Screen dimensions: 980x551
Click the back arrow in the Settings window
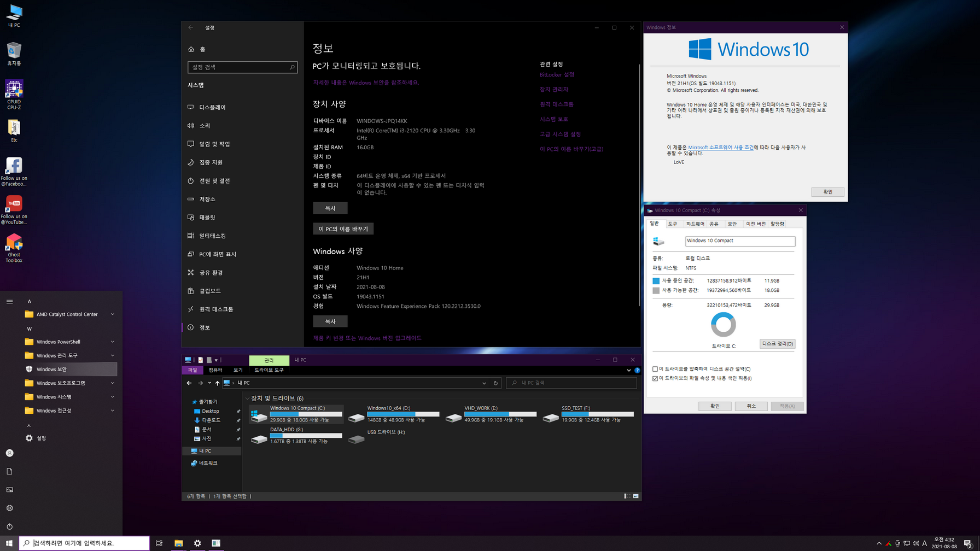pyautogui.click(x=190, y=27)
